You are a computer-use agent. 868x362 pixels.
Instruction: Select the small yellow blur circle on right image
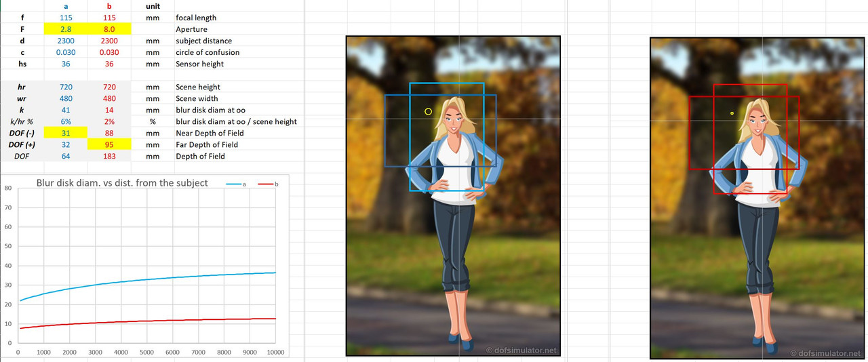(732, 113)
